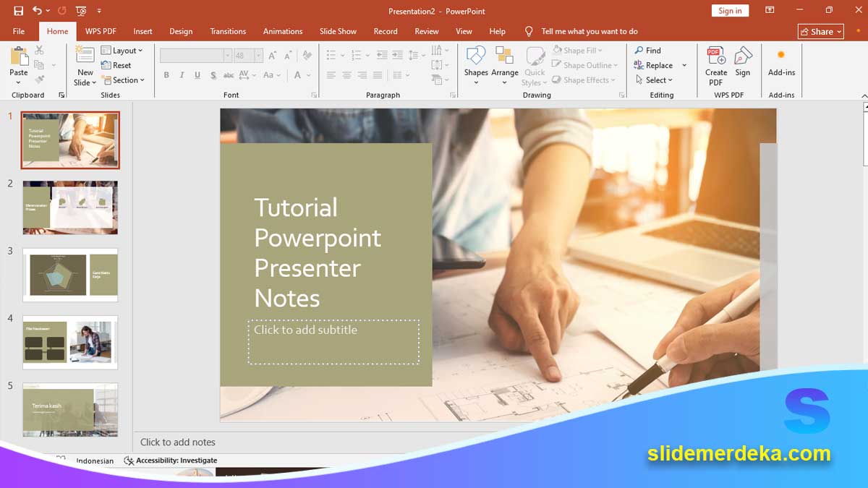The width and height of the screenshot is (868, 488).
Task: Click Bullets list icon
Action: click(x=331, y=55)
